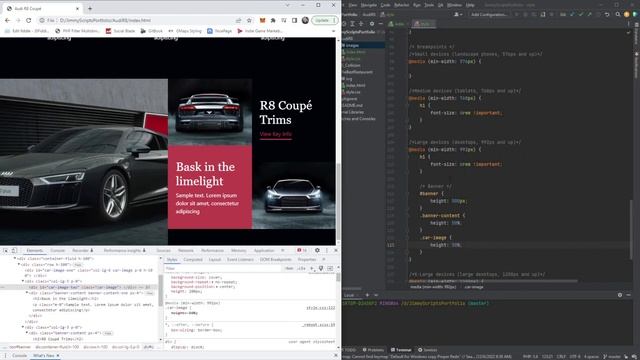
Task: Add new style rule plus icon
Action: pyautogui.click(x=312, y=268)
